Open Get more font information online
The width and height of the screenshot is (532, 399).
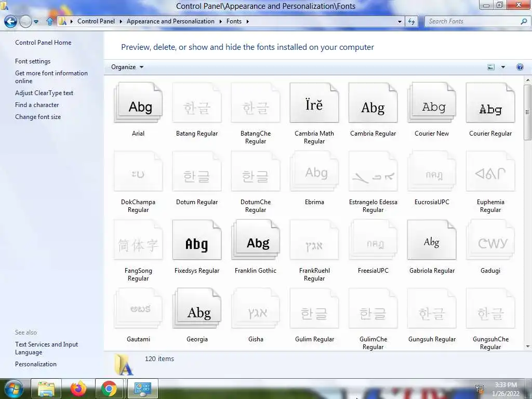(x=51, y=77)
